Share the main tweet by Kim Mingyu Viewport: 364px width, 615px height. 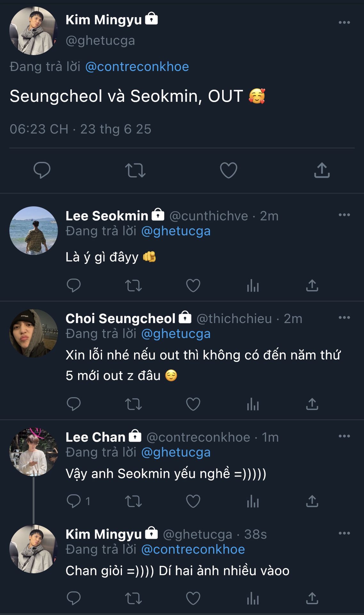coord(322,170)
